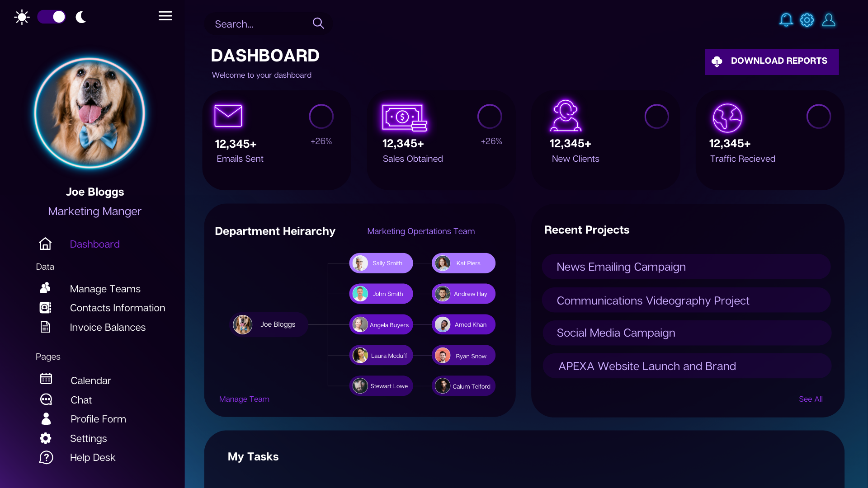Click the cloud download icon

pos(717,61)
